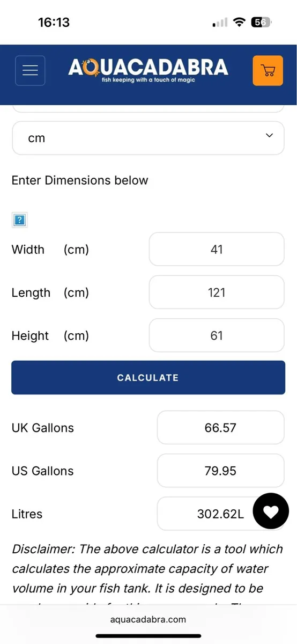Click the Height input field showing 61
The image size is (297, 644).
217,335
